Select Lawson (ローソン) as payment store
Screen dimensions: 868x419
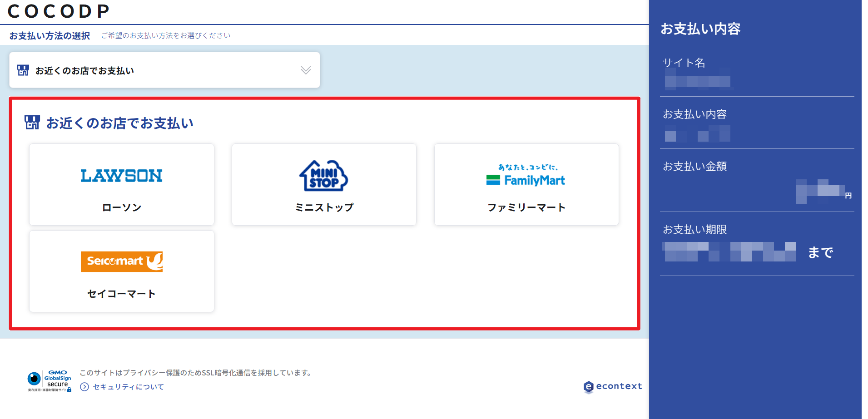coord(122,185)
